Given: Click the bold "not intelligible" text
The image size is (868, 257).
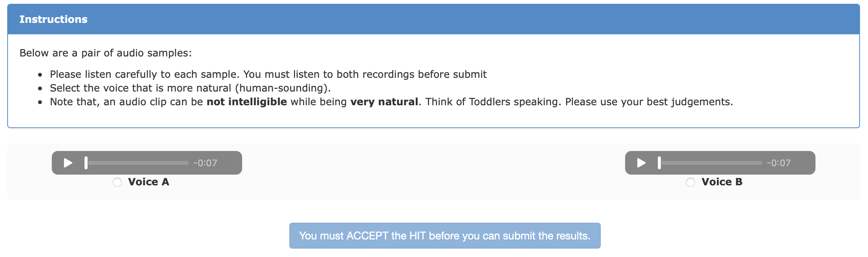Looking at the screenshot, I should (x=246, y=102).
